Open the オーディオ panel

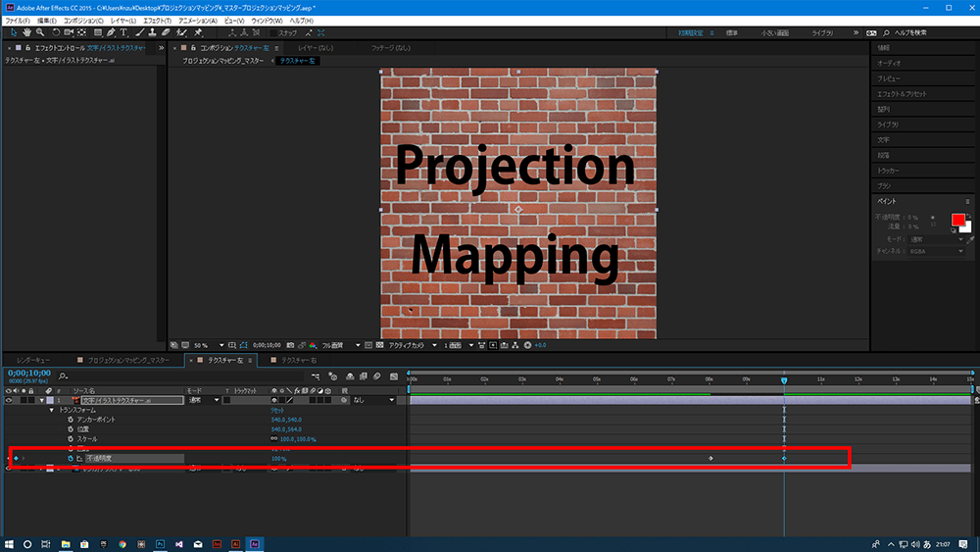coord(889,63)
